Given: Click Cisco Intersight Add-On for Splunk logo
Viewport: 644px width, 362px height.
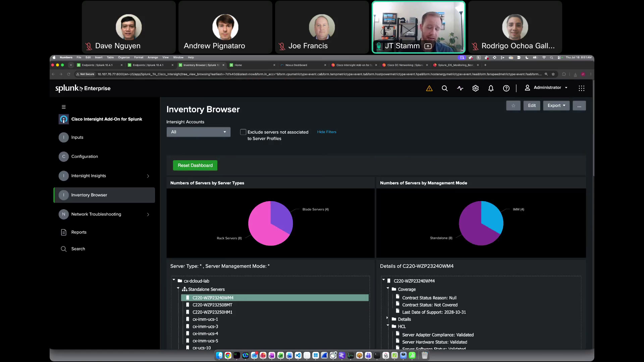Looking at the screenshot, I should coord(63,119).
